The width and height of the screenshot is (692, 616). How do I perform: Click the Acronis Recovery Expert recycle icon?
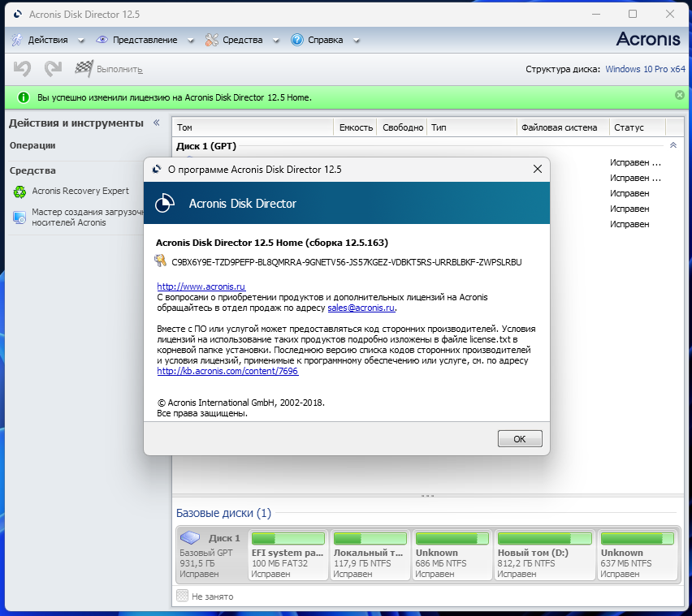[19, 192]
